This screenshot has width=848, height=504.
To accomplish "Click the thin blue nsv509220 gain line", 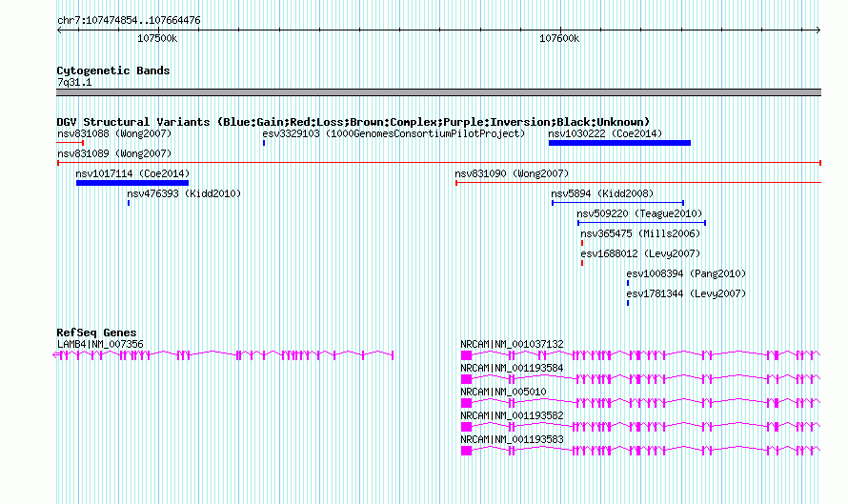I will 641,223.
